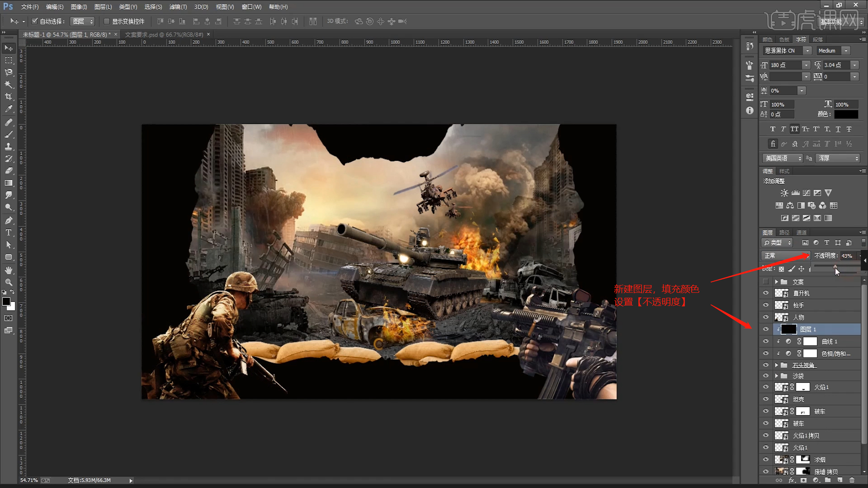Screen dimensions: 868x488
Task: Create a new layer icon
Action: 840,480
